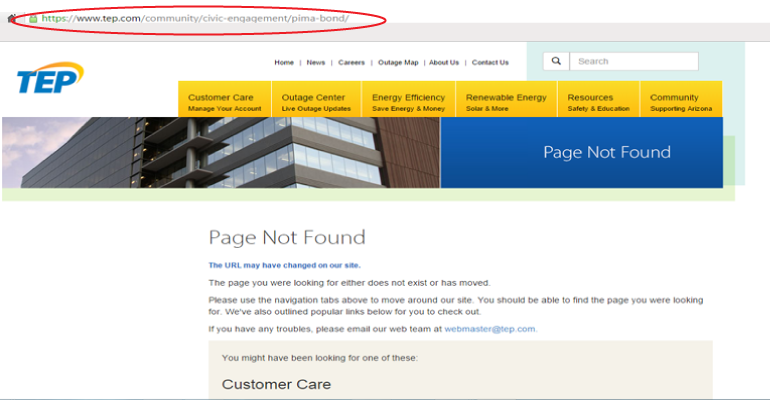This screenshot has width=770, height=400.
Task: Open the News link
Action: 316,62
